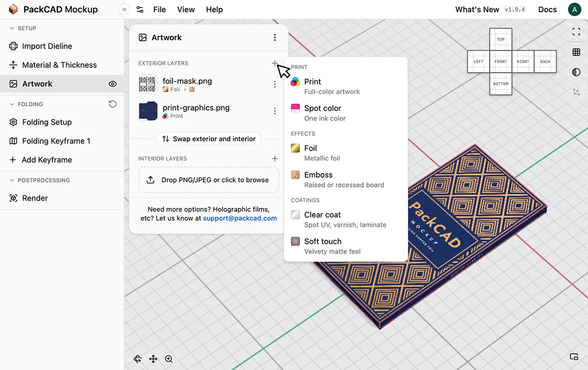Image resolution: width=588 pixels, height=370 pixels.
Task: Open options for the print-graphics.png layer
Action: point(275,111)
